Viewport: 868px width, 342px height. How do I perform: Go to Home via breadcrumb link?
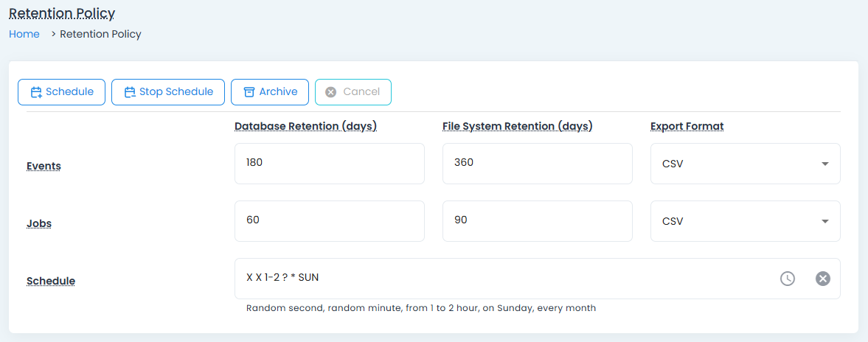(24, 34)
